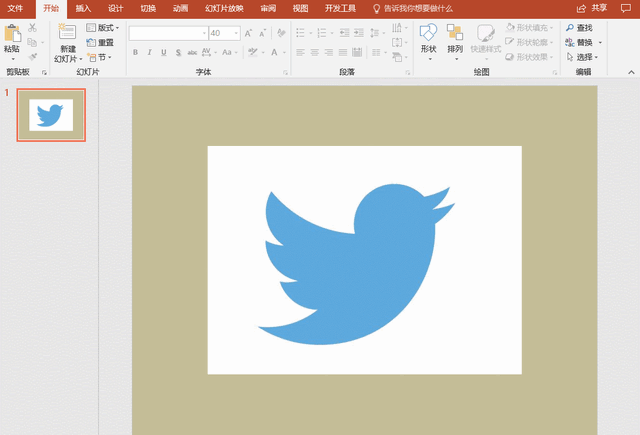Collapse the ribbon with the arrow

[x=631, y=72]
